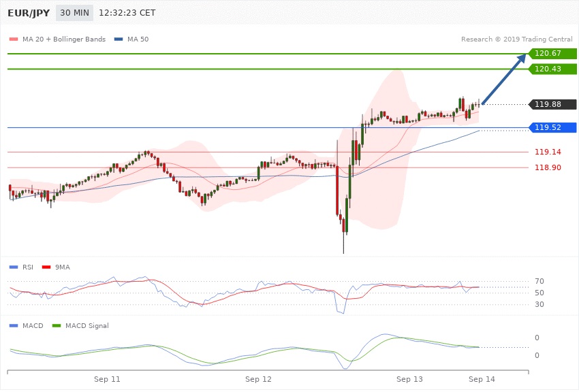Click the 120.67 green resistance tag
Image resolution: width=579 pixels, height=392 pixels.
coord(552,54)
